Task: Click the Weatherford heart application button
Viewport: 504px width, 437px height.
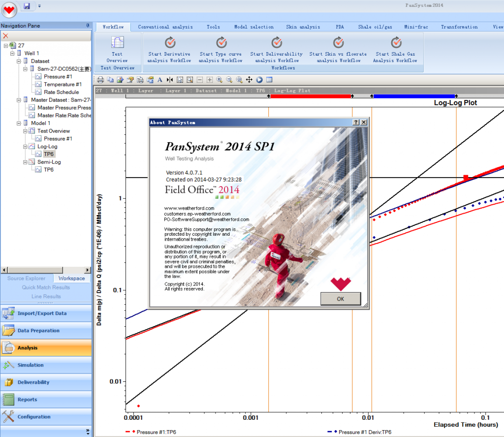Action: pos(9,10)
